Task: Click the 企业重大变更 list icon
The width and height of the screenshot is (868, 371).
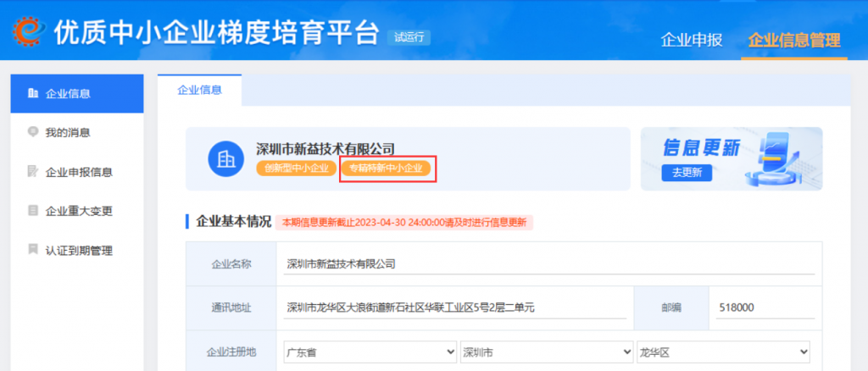Action: tap(33, 211)
